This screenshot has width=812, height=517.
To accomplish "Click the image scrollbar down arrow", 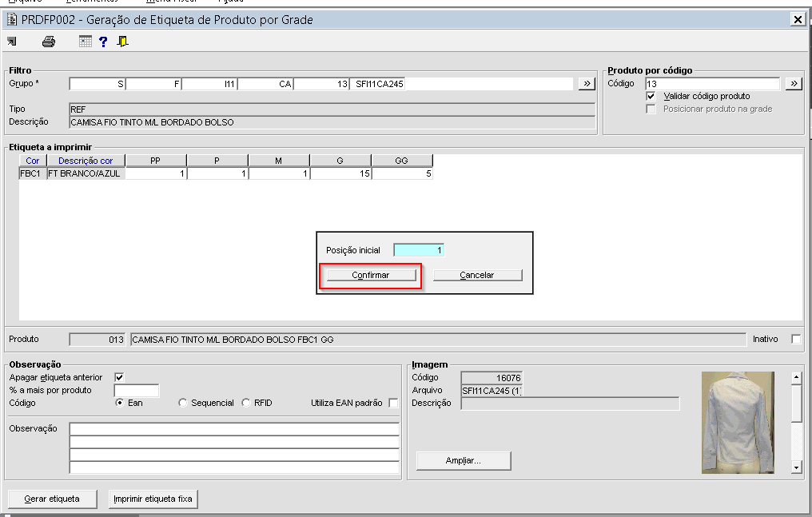I will [x=797, y=467].
